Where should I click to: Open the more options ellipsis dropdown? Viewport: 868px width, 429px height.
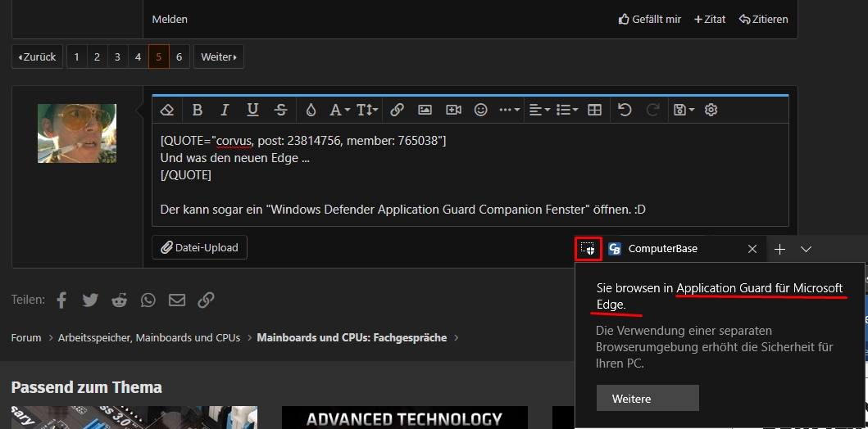click(509, 110)
